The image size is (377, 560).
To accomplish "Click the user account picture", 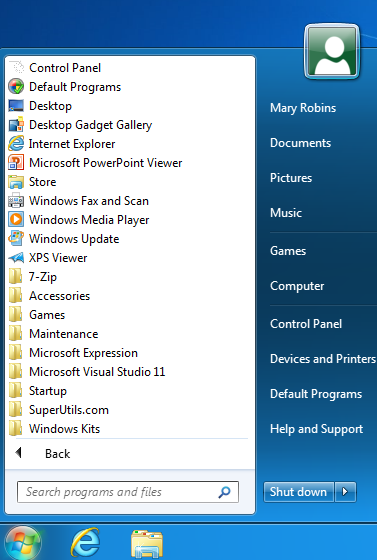I will (x=332, y=52).
